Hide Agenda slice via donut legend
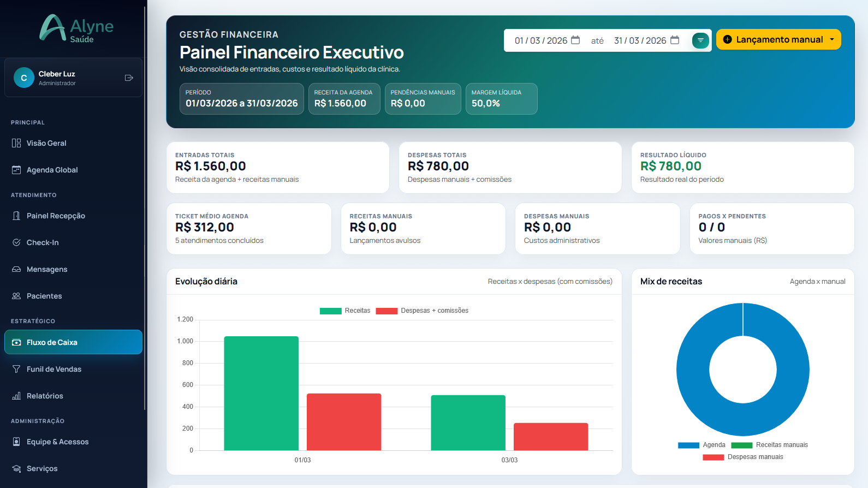868x488 pixels. (701, 445)
